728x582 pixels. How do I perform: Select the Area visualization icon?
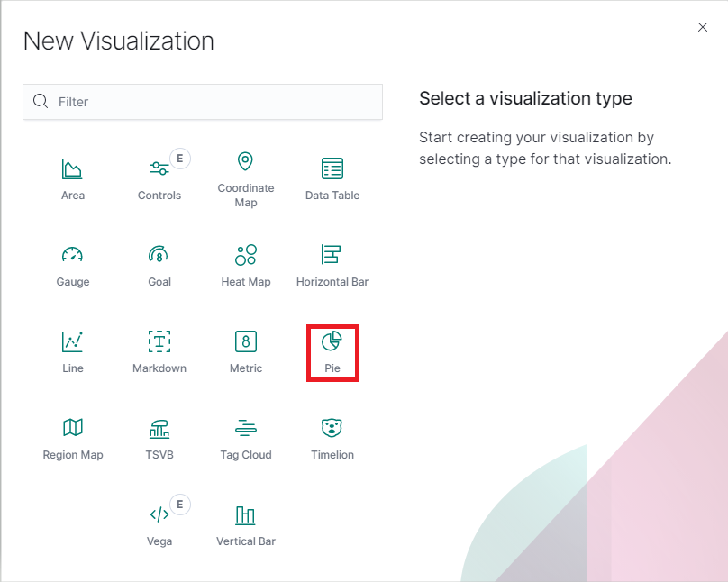coord(73,169)
